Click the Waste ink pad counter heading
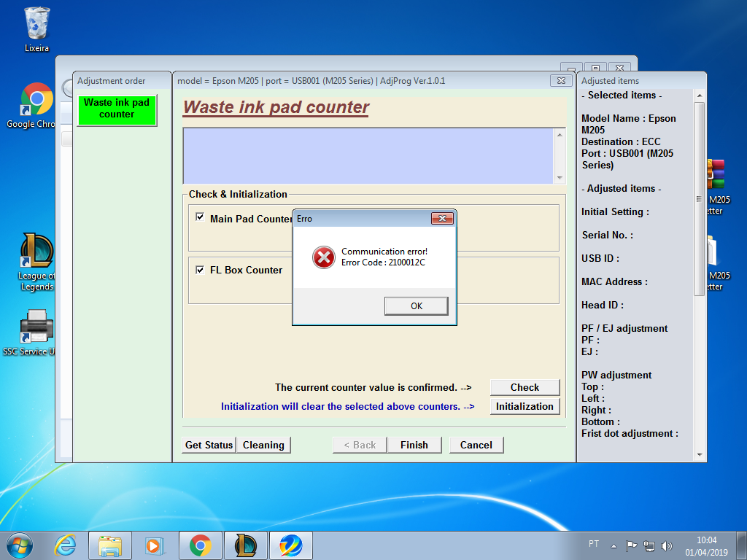747x560 pixels. pos(276,108)
